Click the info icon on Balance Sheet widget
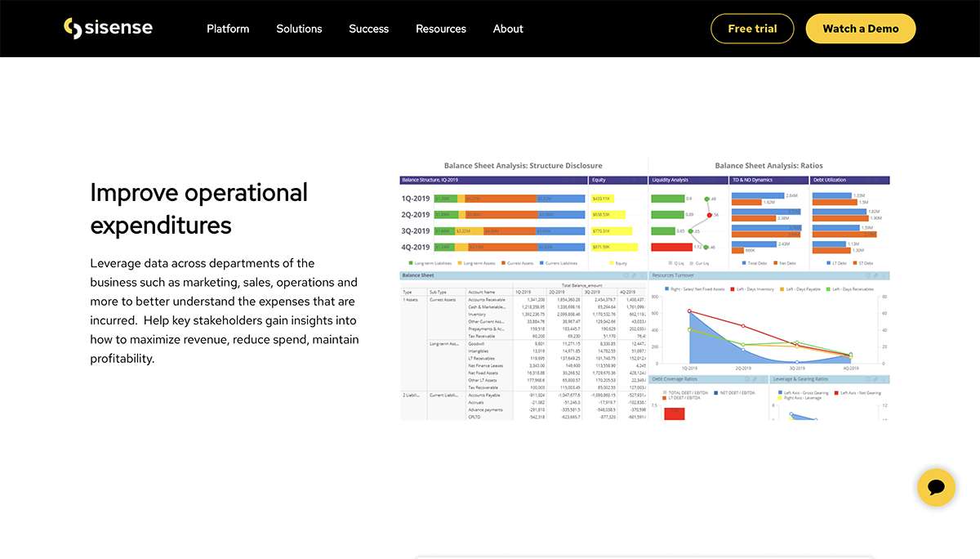The width and height of the screenshot is (980, 559). [626, 275]
